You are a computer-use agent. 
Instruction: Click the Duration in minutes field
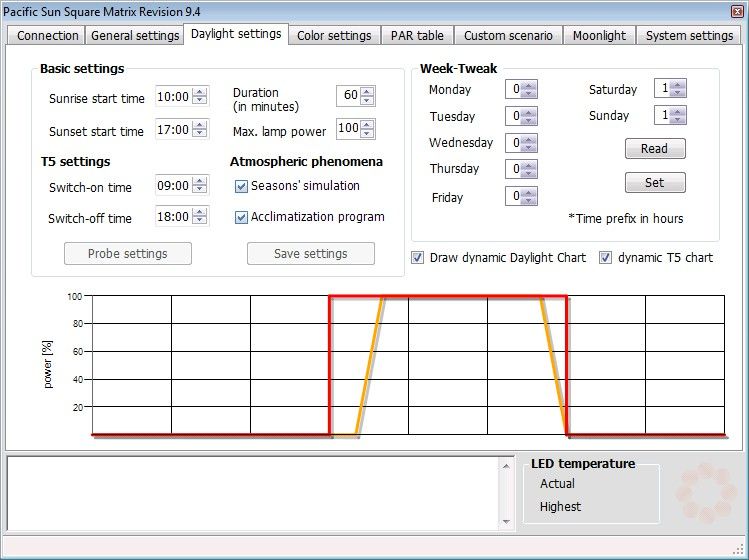[348, 95]
